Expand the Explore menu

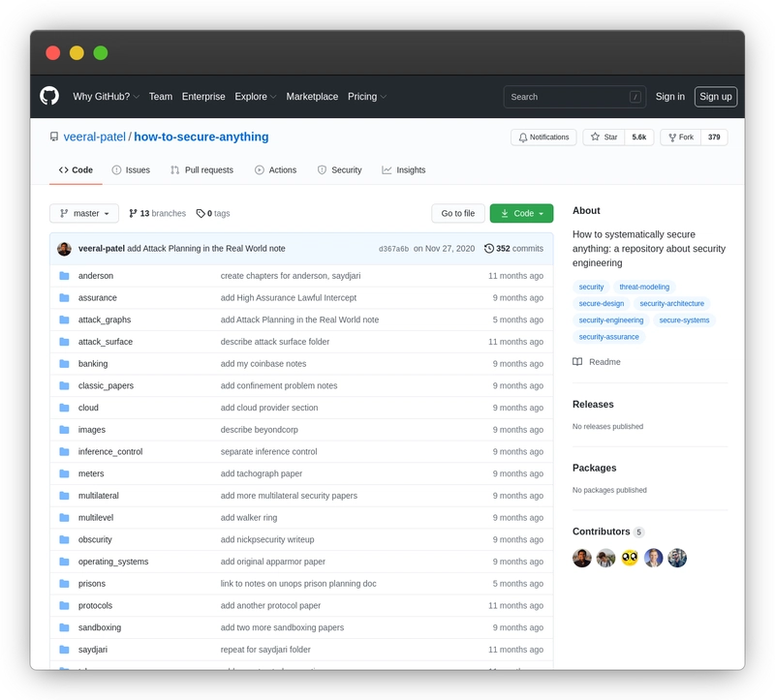(x=255, y=96)
